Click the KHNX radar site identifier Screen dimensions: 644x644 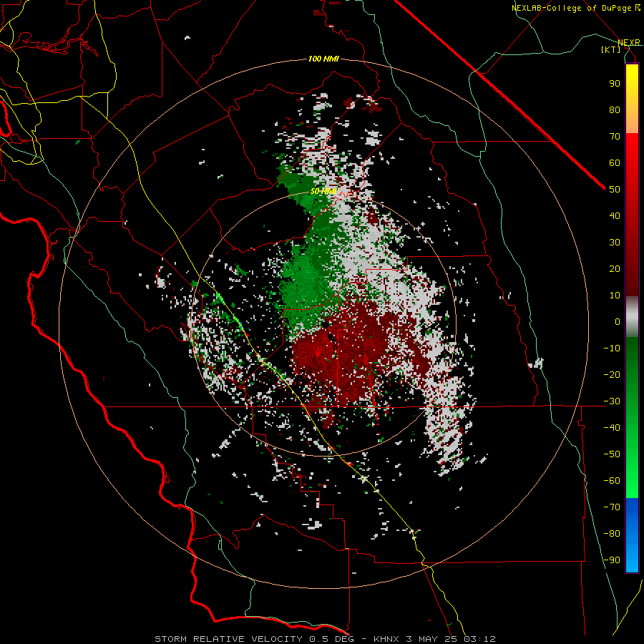[x=386, y=639]
